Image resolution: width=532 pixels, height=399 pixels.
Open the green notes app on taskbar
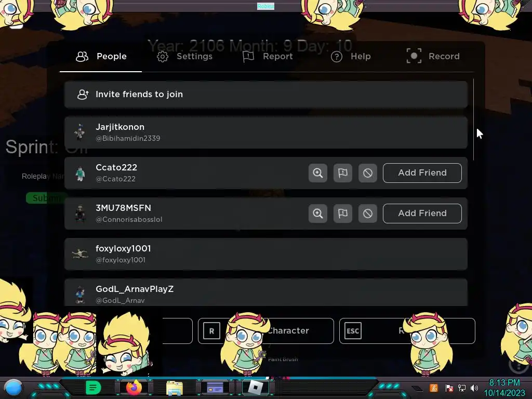click(x=94, y=388)
